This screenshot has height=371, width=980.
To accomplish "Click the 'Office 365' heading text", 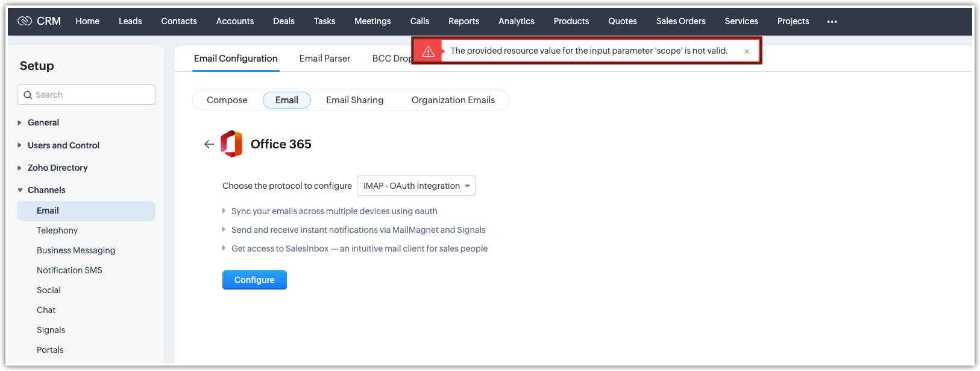I will click(281, 144).
